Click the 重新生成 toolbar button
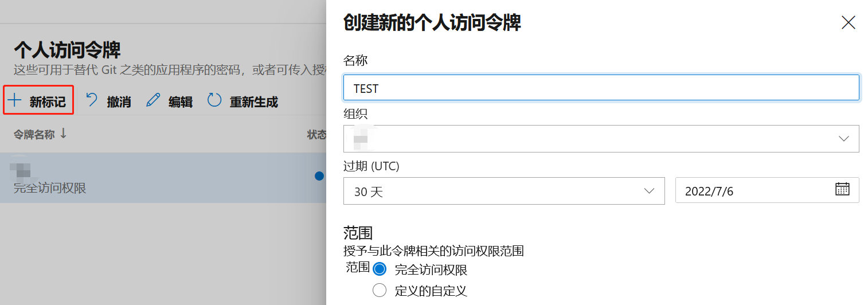 coord(243,101)
